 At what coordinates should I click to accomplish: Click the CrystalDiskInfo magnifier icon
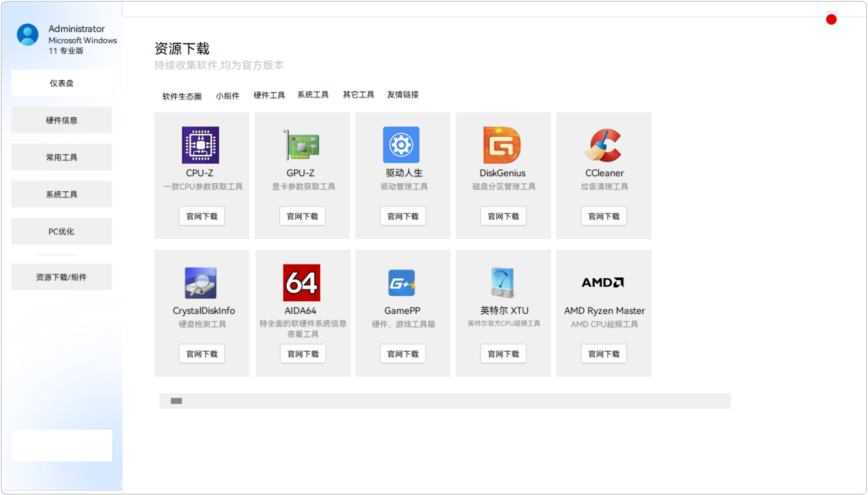click(201, 283)
